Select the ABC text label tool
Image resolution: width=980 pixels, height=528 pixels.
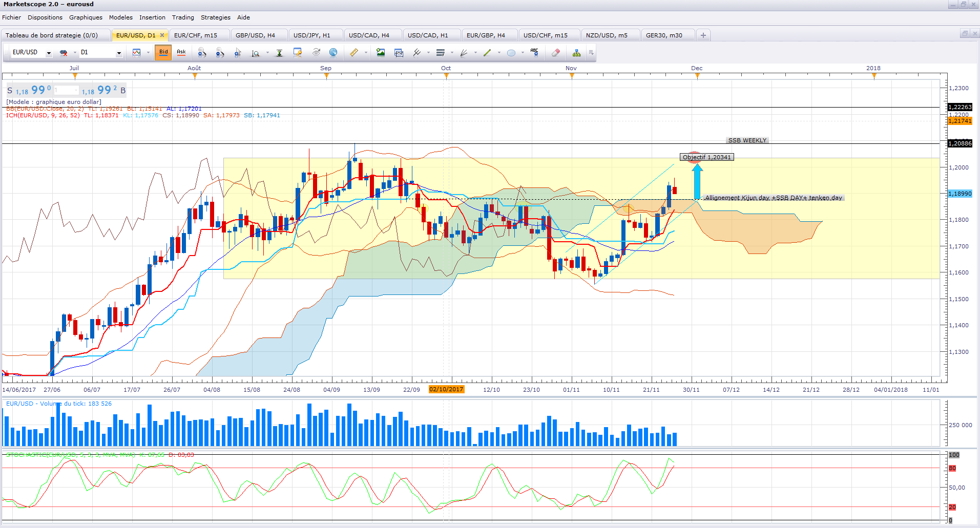tap(534, 52)
